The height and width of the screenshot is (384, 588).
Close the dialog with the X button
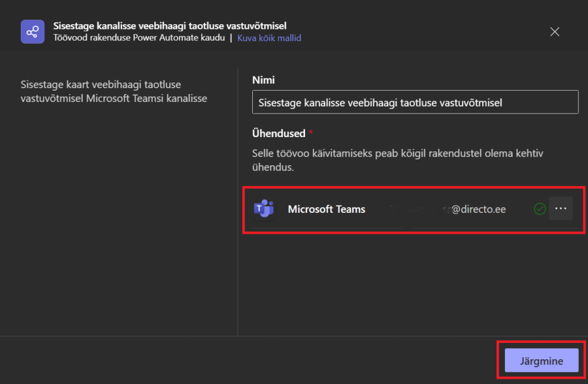(x=555, y=32)
